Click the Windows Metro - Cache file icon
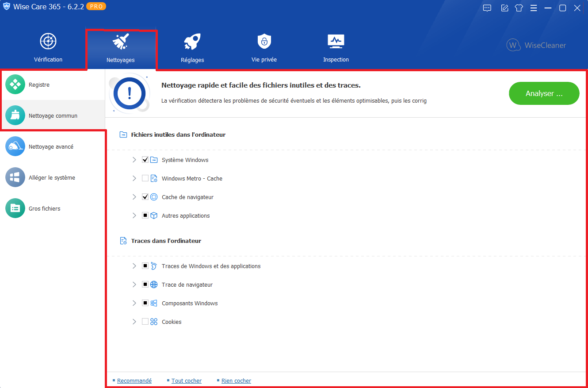This screenshot has width=588, height=388. (154, 178)
